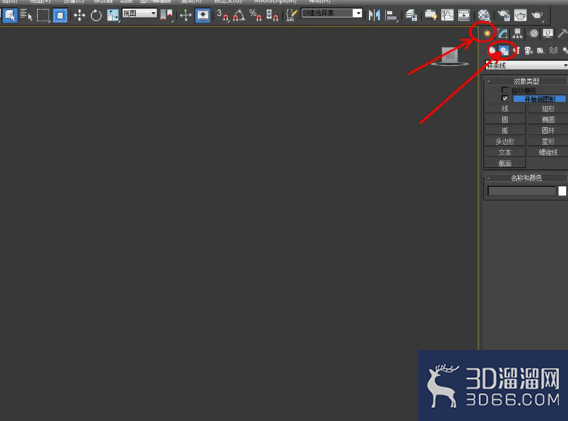The width and height of the screenshot is (568, 421).
Task: Select the Cameras category icon
Action: [529, 51]
